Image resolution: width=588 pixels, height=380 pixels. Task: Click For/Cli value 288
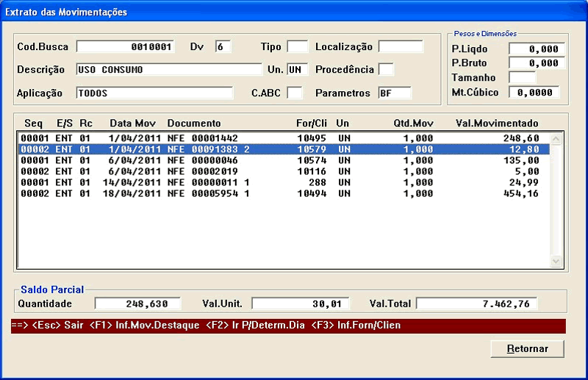click(318, 183)
